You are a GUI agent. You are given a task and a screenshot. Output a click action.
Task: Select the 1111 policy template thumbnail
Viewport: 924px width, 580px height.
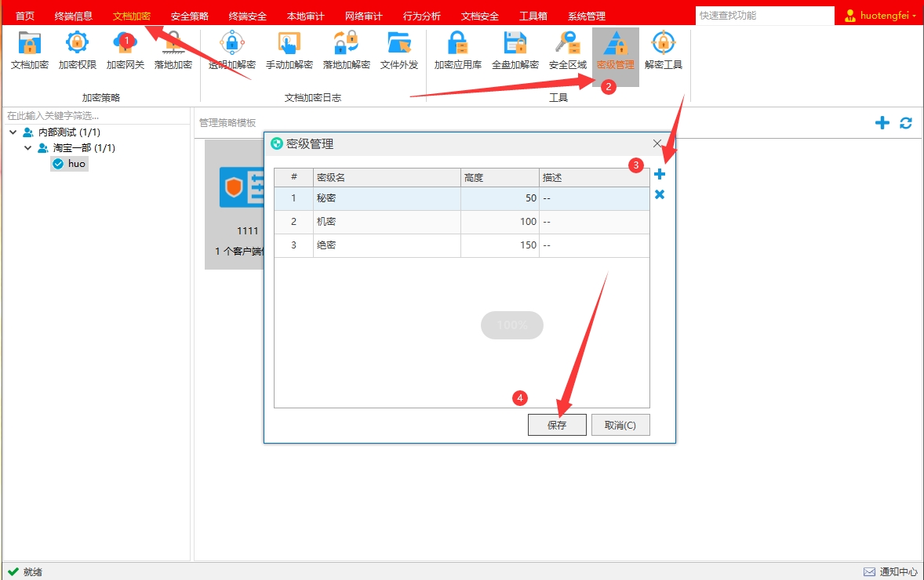coord(236,205)
